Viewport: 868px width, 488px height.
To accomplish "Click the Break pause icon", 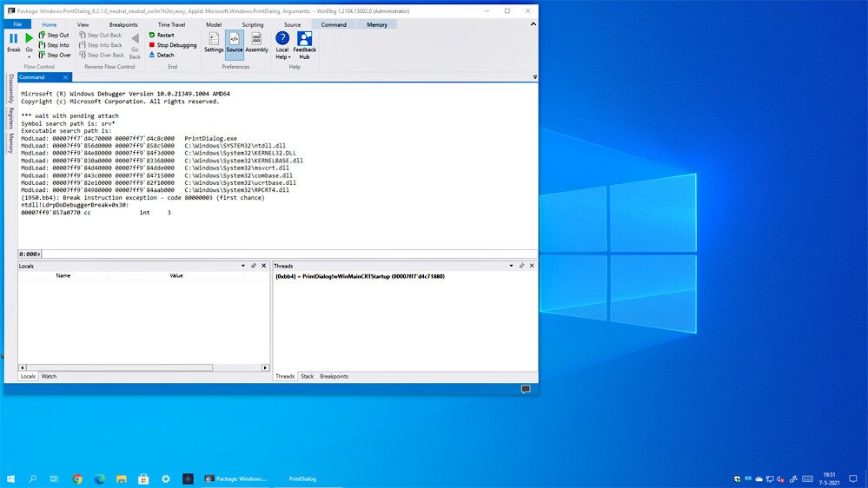I will (14, 38).
